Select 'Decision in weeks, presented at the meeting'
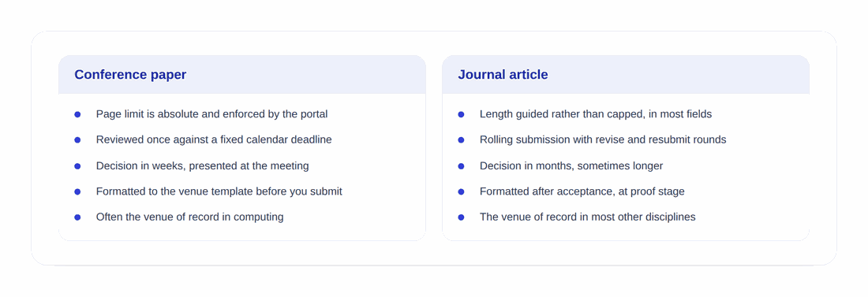This screenshot has width=868, height=297. coord(203,165)
